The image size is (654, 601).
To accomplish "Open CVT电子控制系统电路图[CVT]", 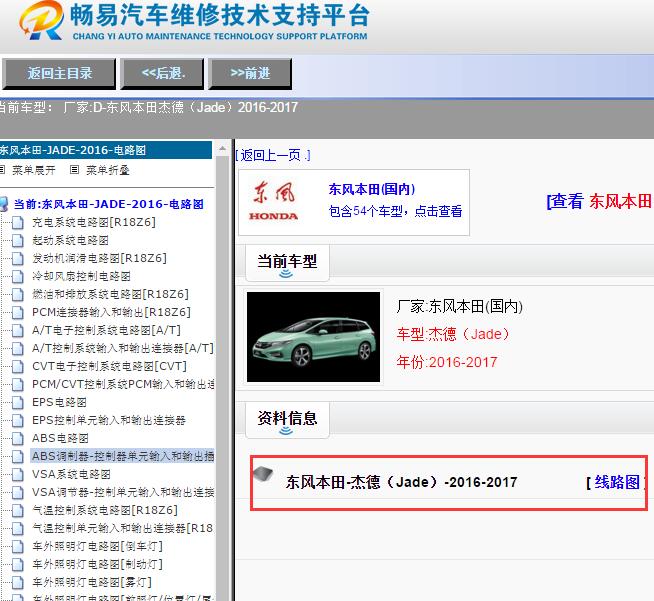I will (109, 366).
